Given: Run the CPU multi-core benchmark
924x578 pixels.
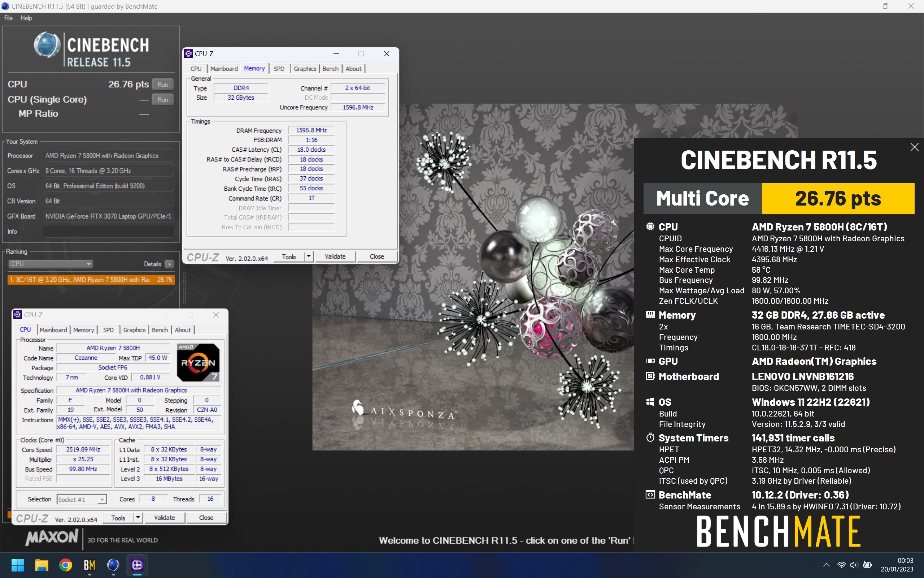Looking at the screenshot, I should (x=163, y=85).
